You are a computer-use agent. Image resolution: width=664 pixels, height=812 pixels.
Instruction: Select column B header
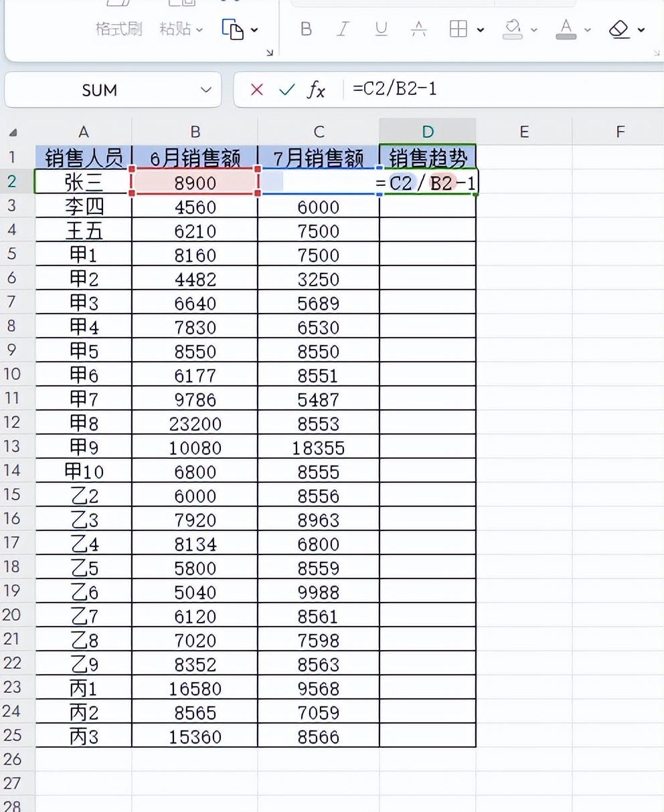point(195,132)
